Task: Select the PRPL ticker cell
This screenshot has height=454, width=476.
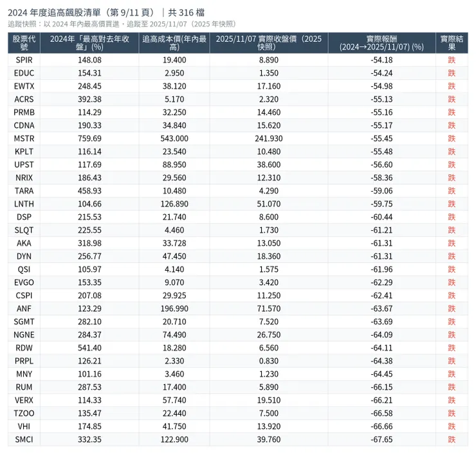Action: pos(24,361)
